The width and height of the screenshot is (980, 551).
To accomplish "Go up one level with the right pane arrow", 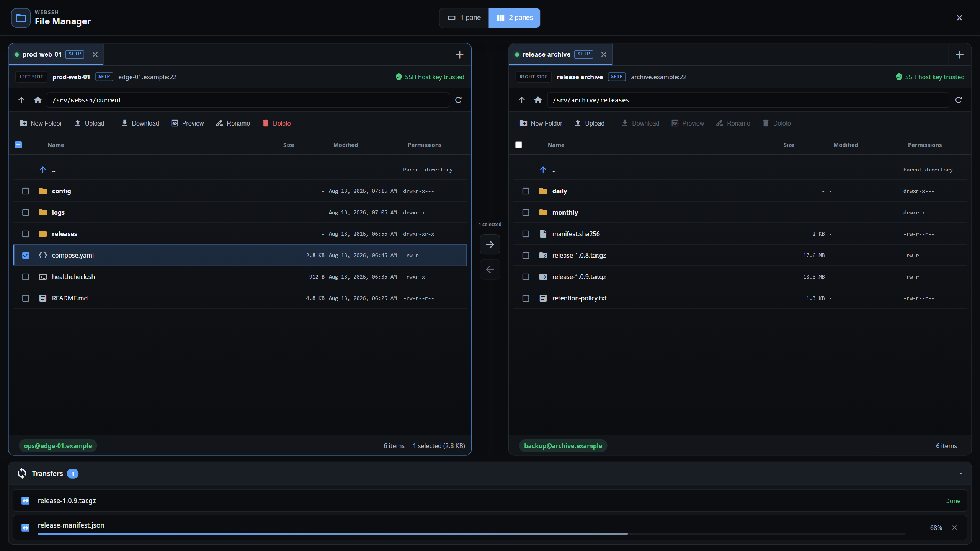I will coord(521,100).
